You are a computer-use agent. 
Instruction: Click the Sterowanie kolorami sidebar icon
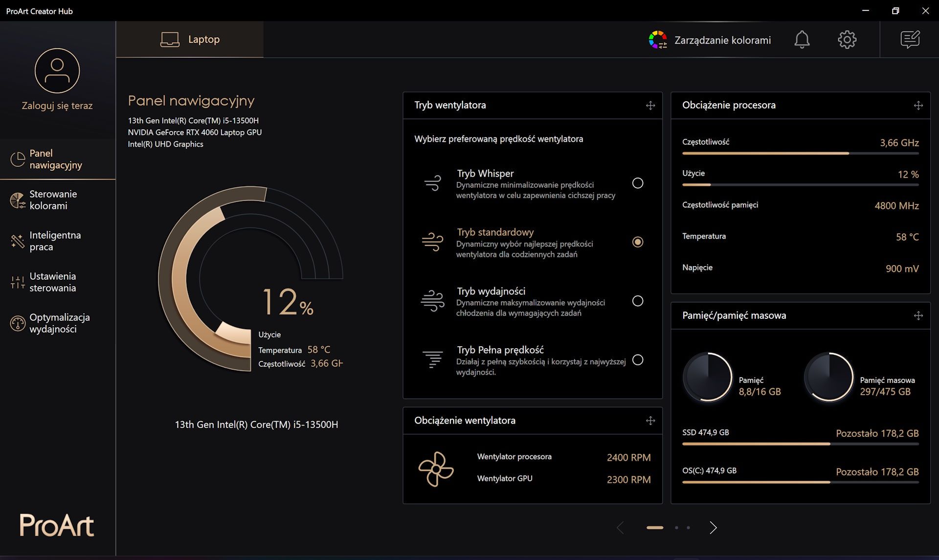[x=18, y=200]
